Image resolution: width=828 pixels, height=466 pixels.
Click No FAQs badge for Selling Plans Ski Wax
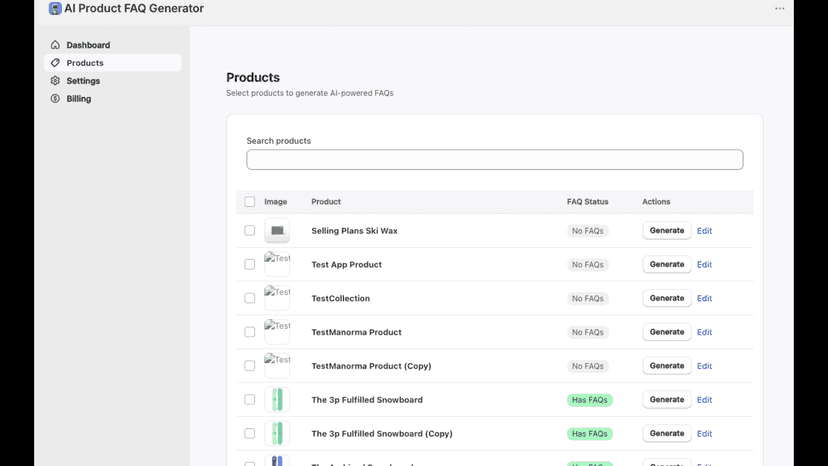(x=588, y=231)
